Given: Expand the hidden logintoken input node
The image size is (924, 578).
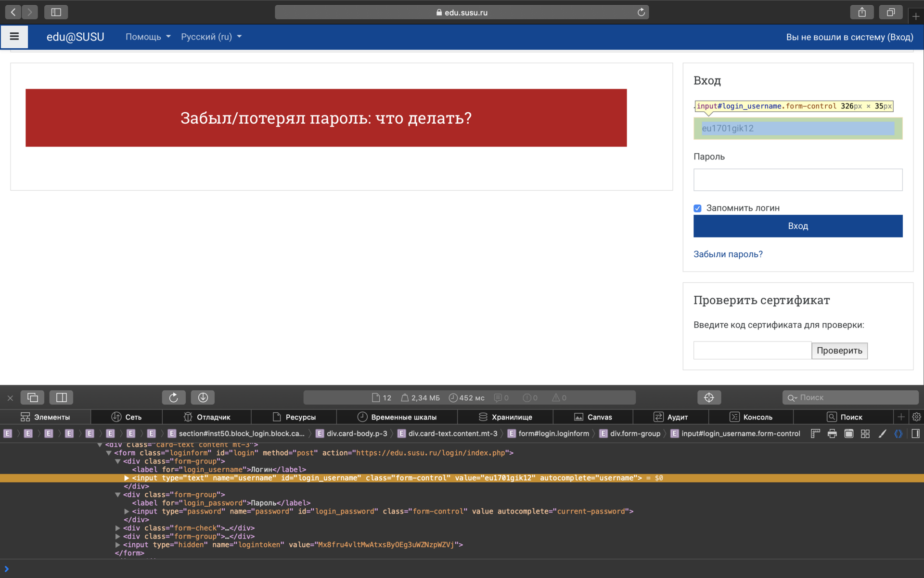Looking at the screenshot, I should coord(117,545).
